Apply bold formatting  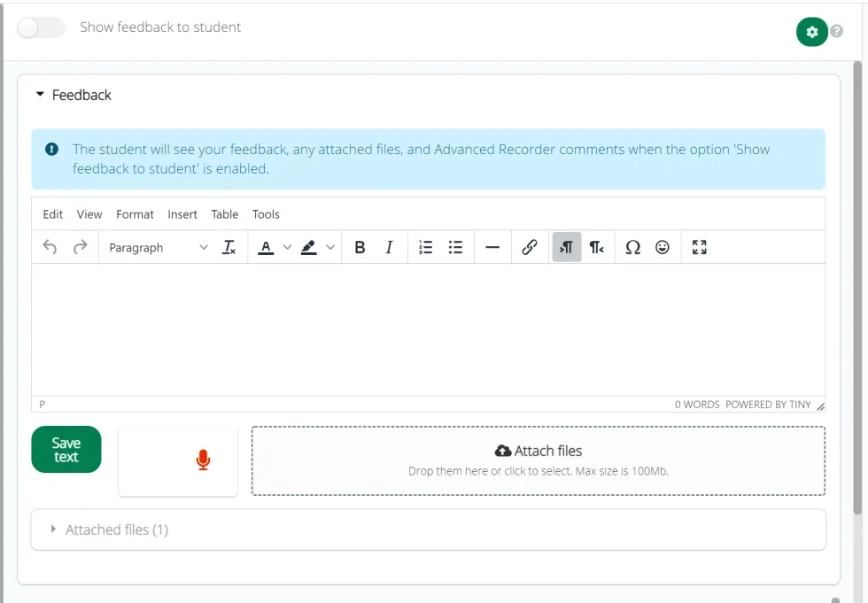[x=360, y=248]
